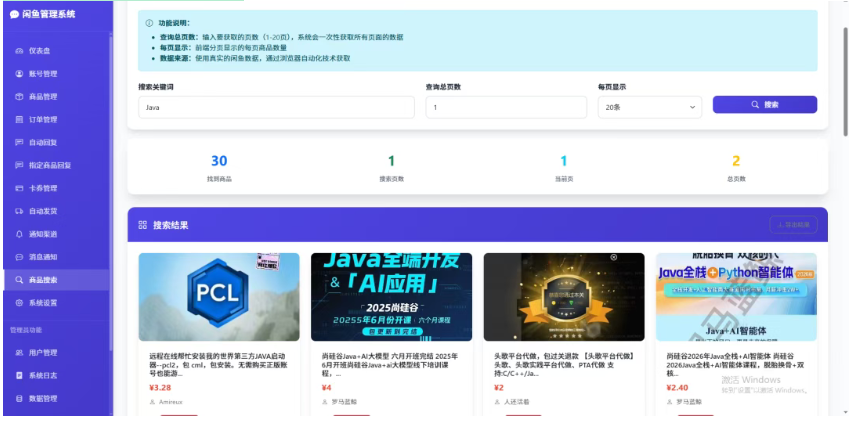This screenshot has height=440, width=855.
Task: Click the blue 搜索 button
Action: click(764, 105)
